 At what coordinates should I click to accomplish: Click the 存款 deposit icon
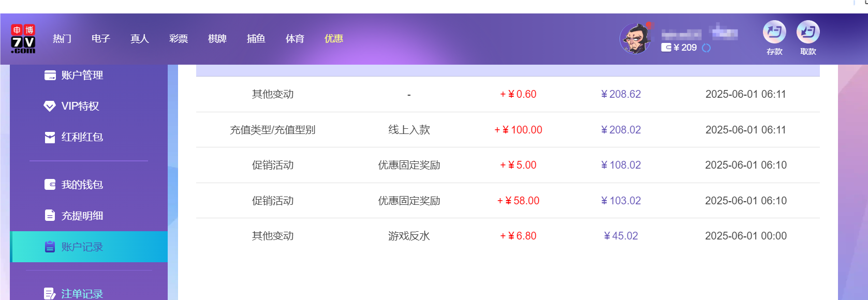774,32
